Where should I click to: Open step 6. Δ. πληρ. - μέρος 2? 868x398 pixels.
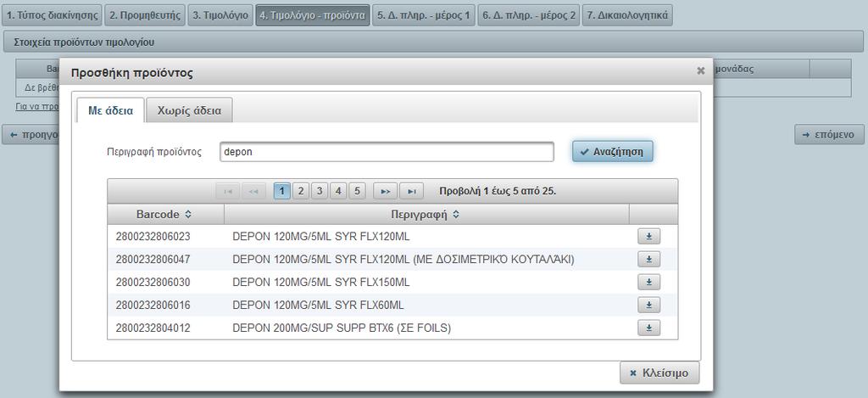[x=529, y=15]
